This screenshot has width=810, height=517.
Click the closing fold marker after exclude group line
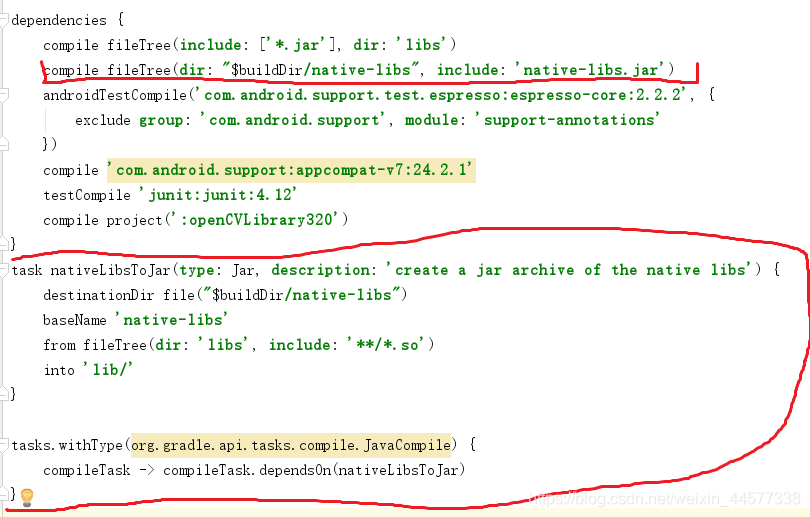4,144
